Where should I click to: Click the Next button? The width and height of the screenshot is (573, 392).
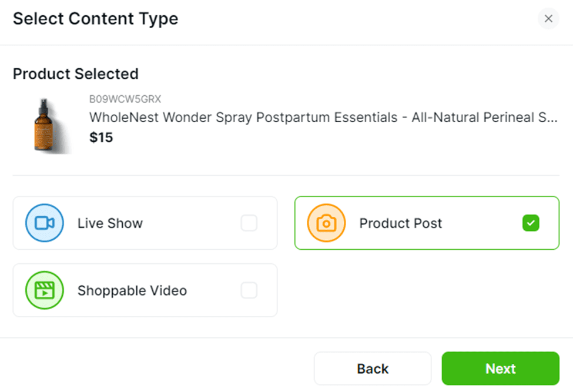click(x=500, y=368)
